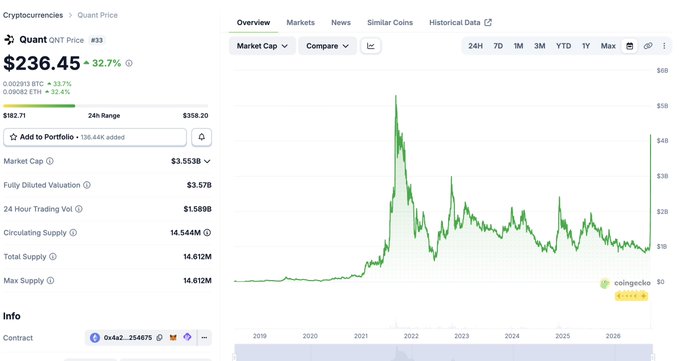Select the 1Y time range

[x=586, y=46]
